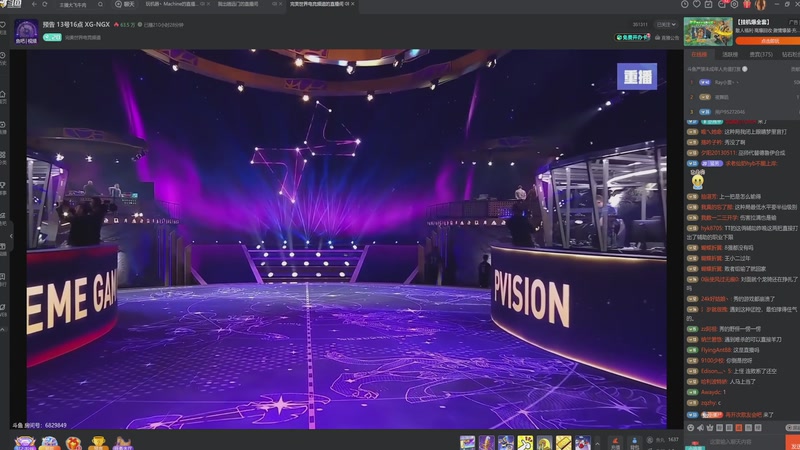This screenshot has width=800, height=450.
Task: Open the 充值 recharge icon
Action: pyautogui.click(x=615, y=443)
